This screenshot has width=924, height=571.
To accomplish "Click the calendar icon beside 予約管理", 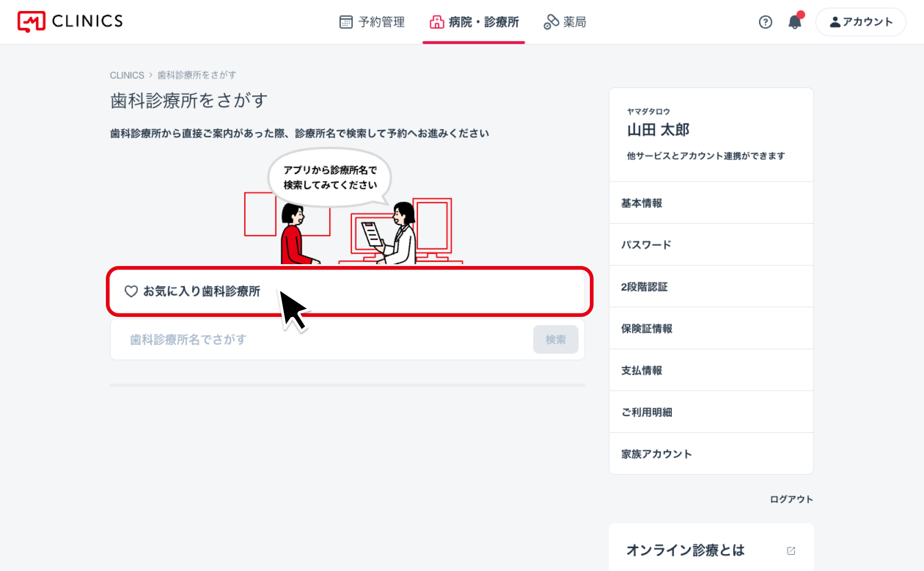I will coord(346,22).
